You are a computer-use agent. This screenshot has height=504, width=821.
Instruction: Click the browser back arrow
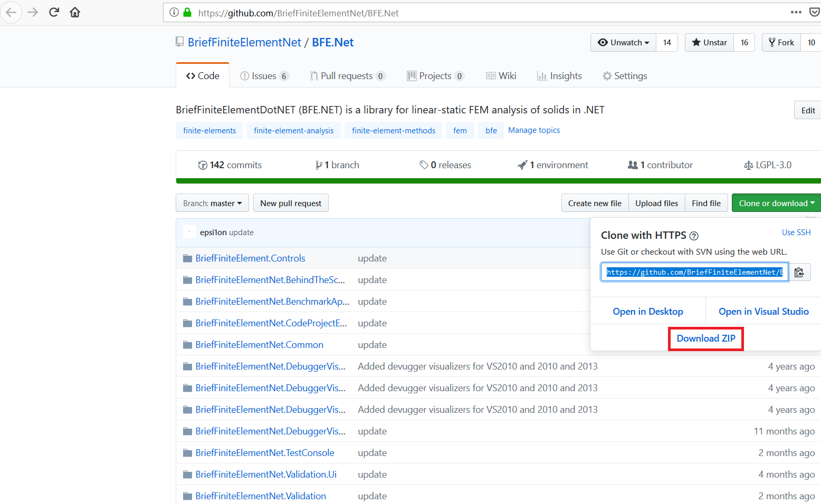[x=11, y=12]
